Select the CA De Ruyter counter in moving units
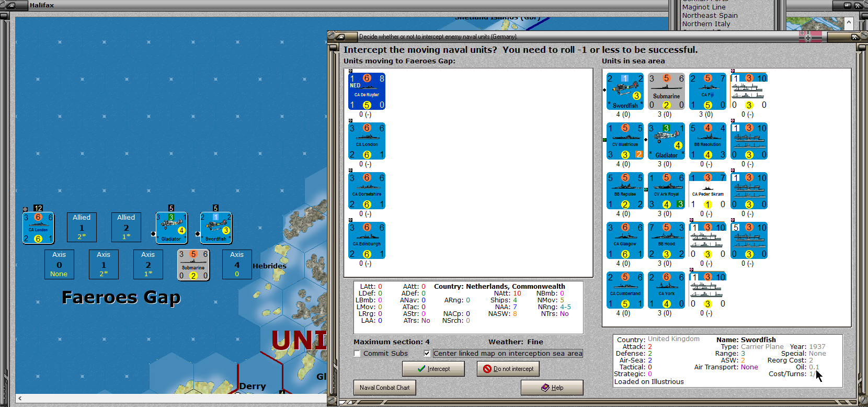 coord(367,92)
